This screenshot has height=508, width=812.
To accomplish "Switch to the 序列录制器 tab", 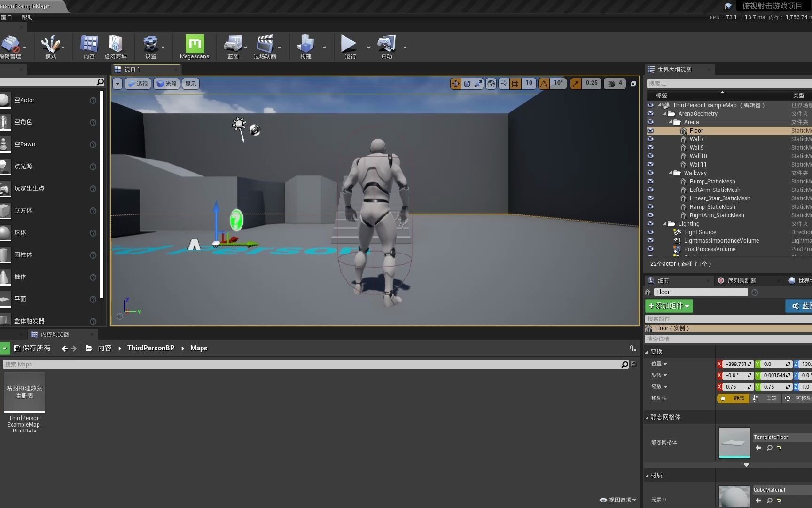I will coord(742,281).
